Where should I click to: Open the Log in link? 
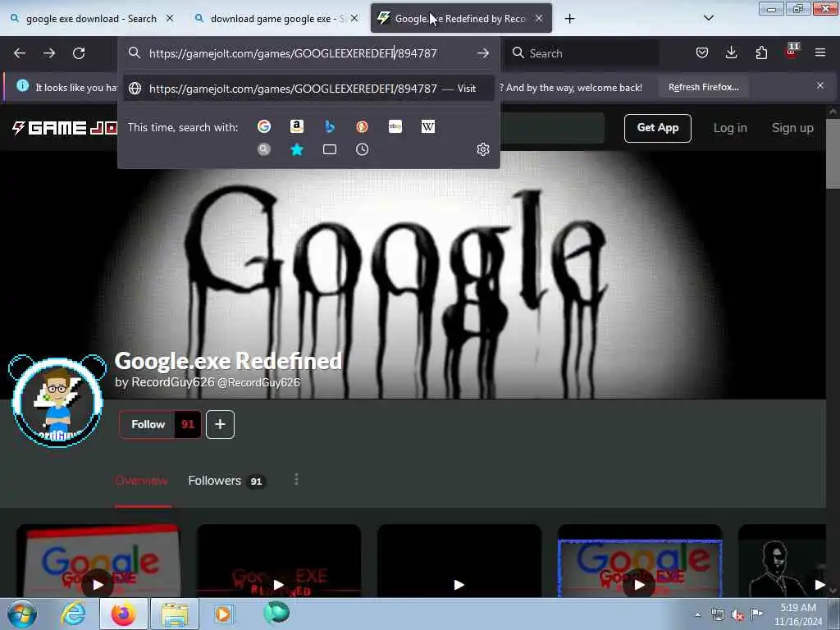(x=729, y=128)
